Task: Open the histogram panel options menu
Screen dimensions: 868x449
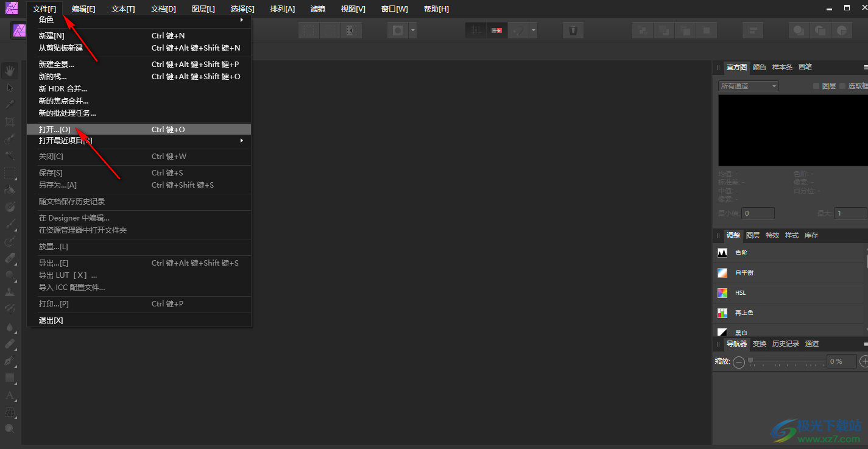Action: [x=866, y=67]
